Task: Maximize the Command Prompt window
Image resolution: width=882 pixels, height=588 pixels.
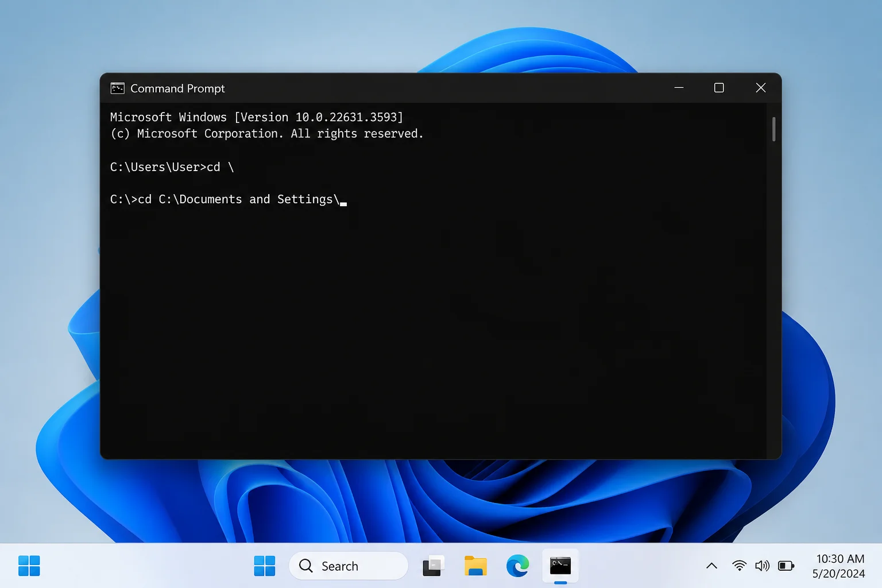Action: pyautogui.click(x=719, y=88)
